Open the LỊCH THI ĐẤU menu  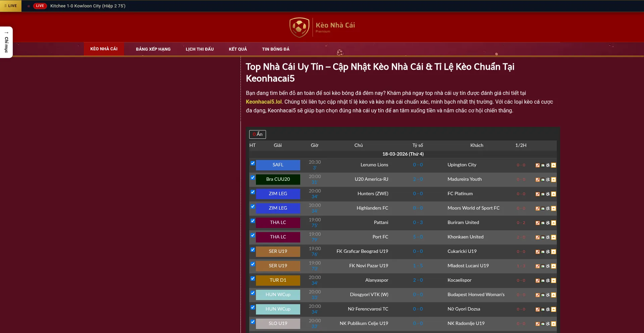(200, 49)
